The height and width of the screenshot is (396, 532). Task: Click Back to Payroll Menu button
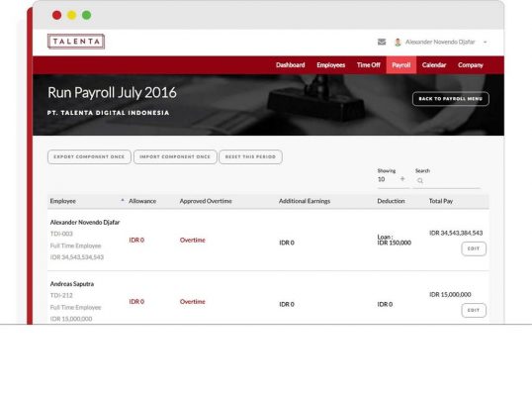[x=451, y=99]
